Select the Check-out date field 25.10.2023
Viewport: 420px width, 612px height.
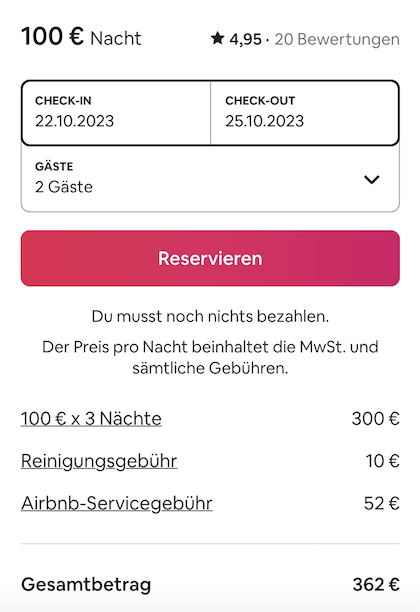305,113
